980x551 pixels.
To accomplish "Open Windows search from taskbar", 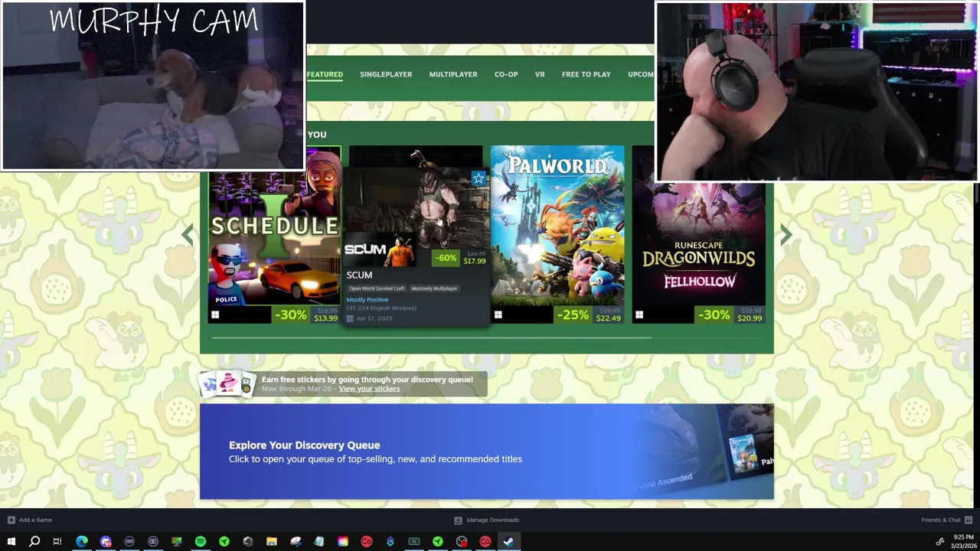I will click(34, 542).
